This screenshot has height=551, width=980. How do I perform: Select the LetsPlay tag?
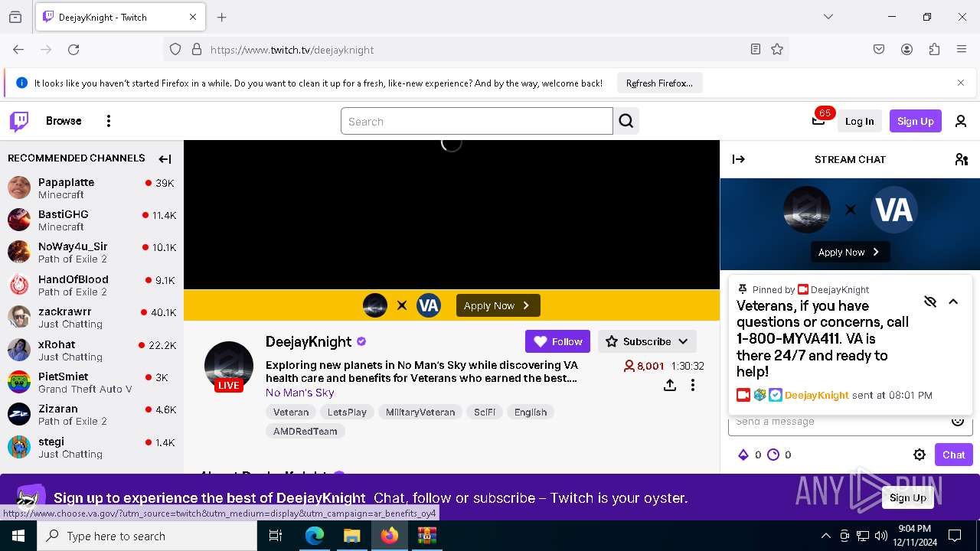pos(347,412)
